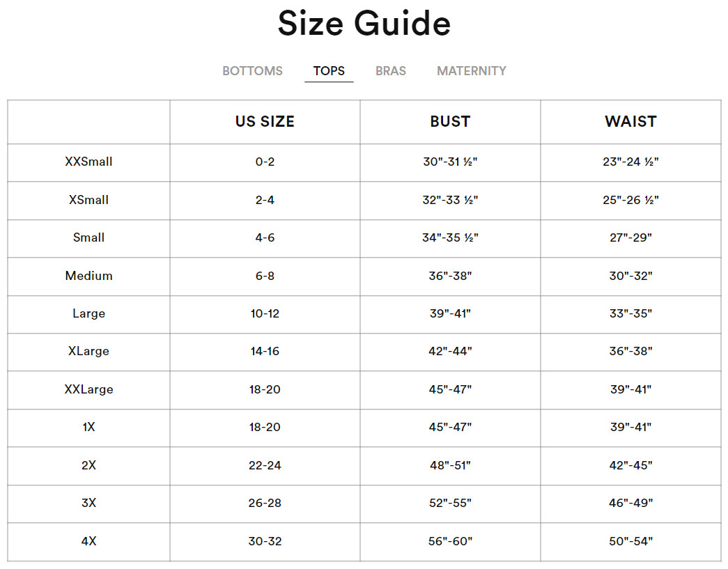Click the 50"-54" waist cell
This screenshot has height=569, width=728.
click(x=630, y=541)
